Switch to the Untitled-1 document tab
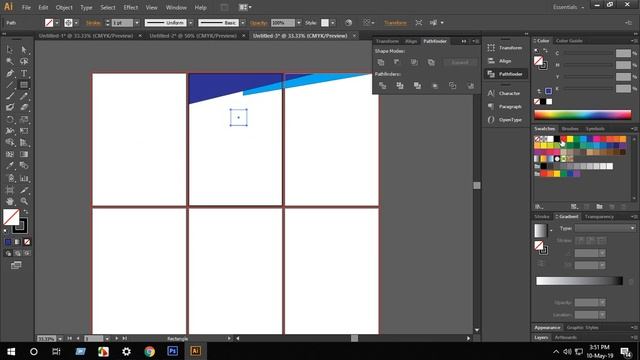 click(86, 36)
